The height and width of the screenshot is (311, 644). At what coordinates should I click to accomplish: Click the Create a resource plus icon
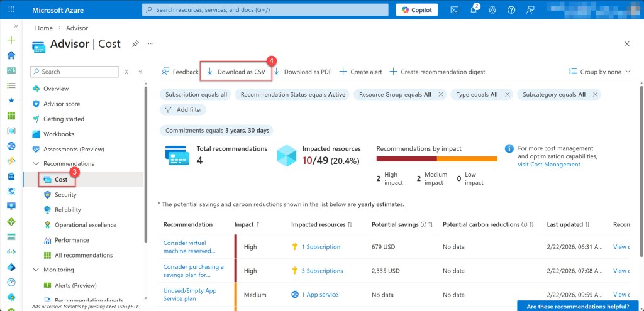pyautogui.click(x=11, y=40)
